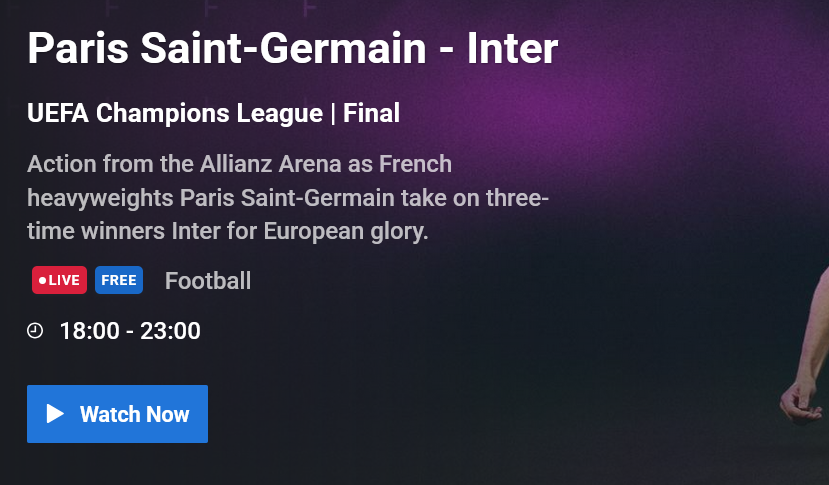Click the Watch Now button

[117, 414]
